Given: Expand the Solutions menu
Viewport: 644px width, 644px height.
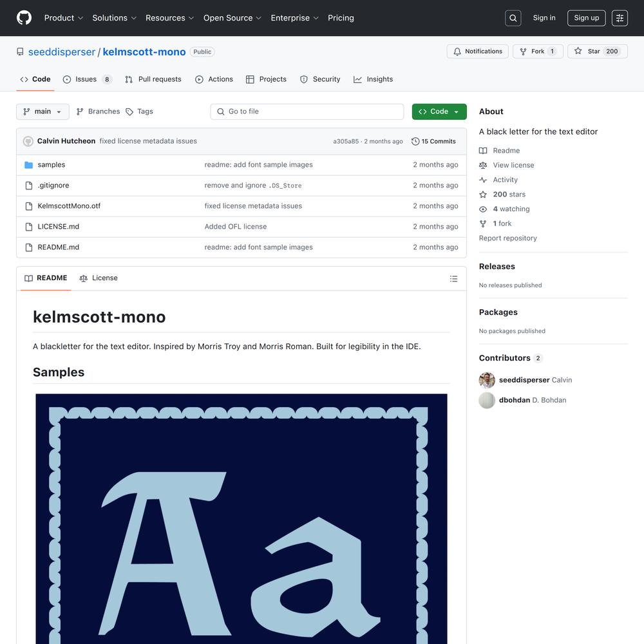Looking at the screenshot, I should pyautogui.click(x=114, y=18).
